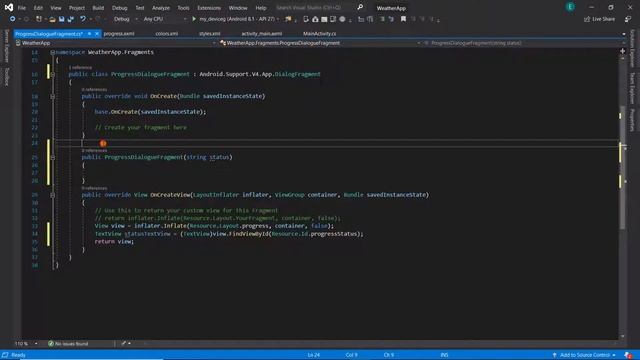640x360 pixels.
Task: Open the my_device target device dropdown
Action: [240, 19]
